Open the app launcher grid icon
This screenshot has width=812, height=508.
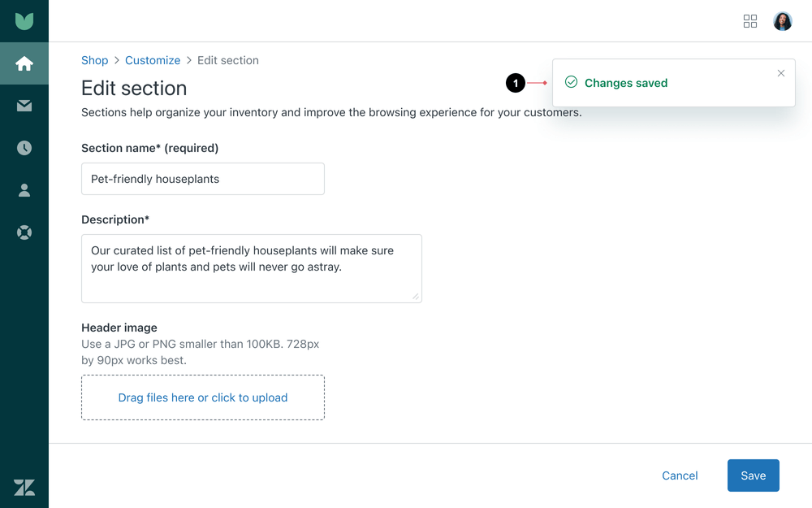pos(750,21)
